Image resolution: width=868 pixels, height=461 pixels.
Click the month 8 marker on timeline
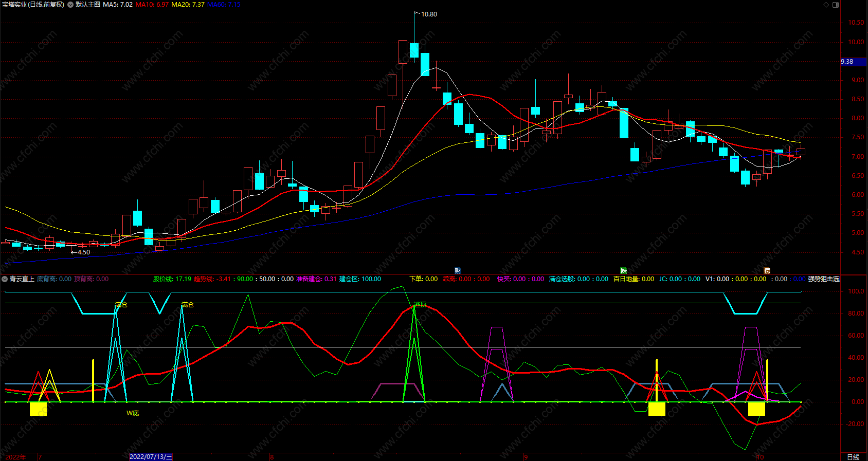[x=272, y=457]
